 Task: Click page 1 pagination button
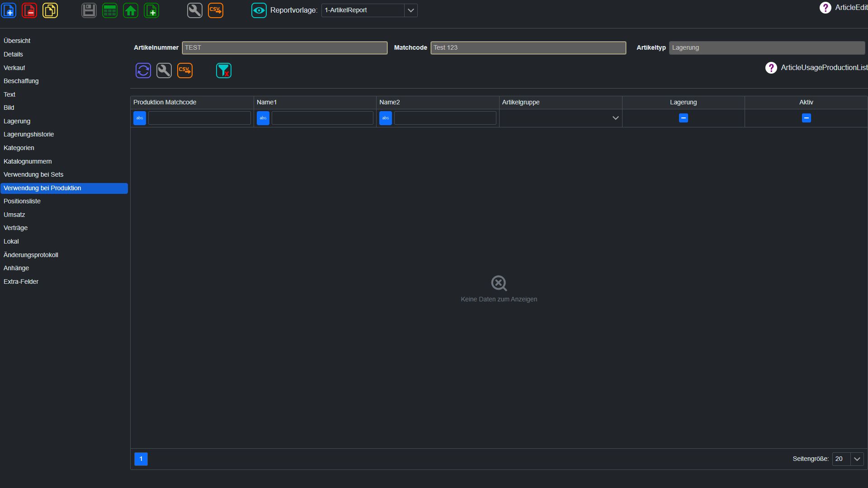(x=141, y=459)
